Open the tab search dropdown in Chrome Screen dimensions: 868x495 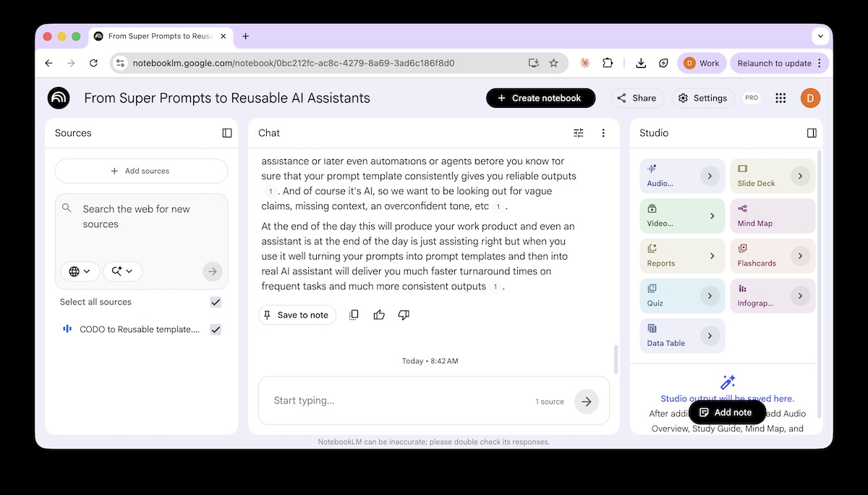(x=820, y=36)
